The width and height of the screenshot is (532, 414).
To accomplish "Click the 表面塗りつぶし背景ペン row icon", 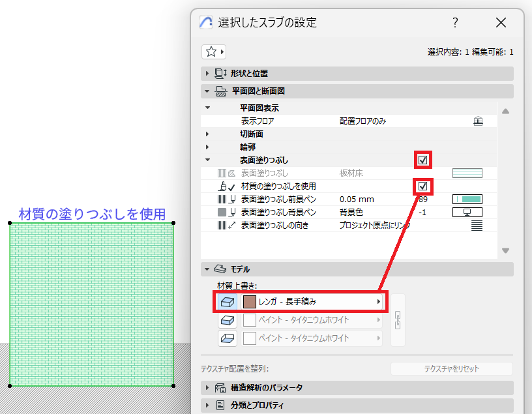I will tap(226, 213).
